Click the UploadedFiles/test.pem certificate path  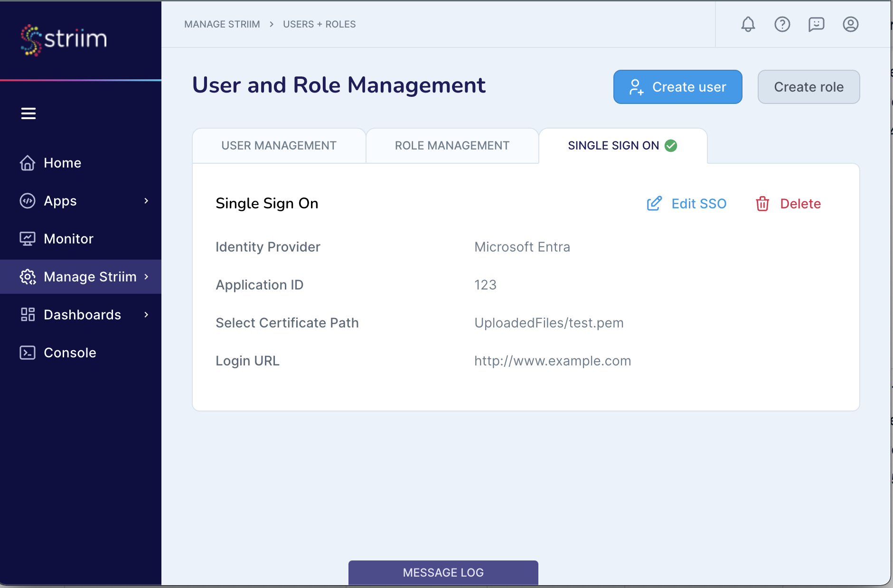549,323
